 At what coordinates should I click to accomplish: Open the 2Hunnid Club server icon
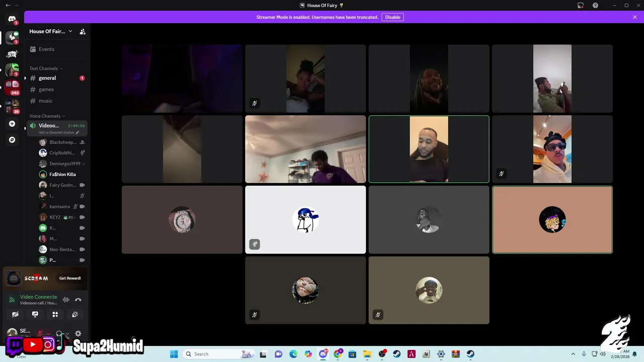12,54
